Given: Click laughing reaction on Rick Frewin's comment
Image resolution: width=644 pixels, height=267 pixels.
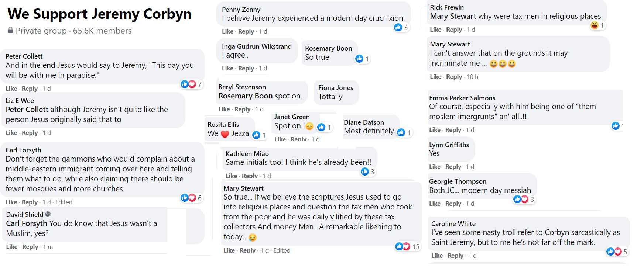Looking at the screenshot, I should click(x=595, y=25).
